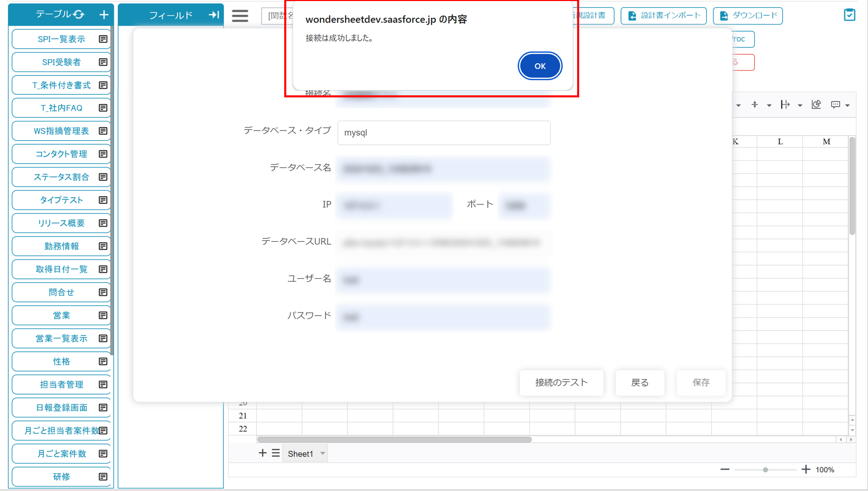Add a new table with the plus icon
The width and height of the screenshot is (868, 491).
pyautogui.click(x=104, y=15)
